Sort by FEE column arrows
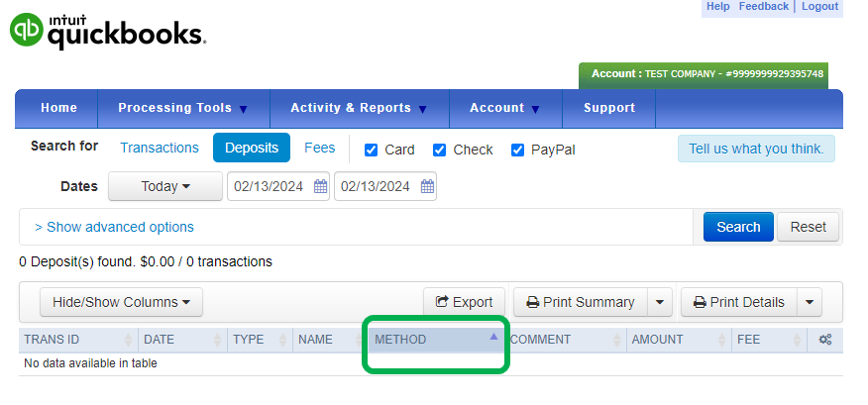The width and height of the screenshot is (868, 405). (x=797, y=340)
